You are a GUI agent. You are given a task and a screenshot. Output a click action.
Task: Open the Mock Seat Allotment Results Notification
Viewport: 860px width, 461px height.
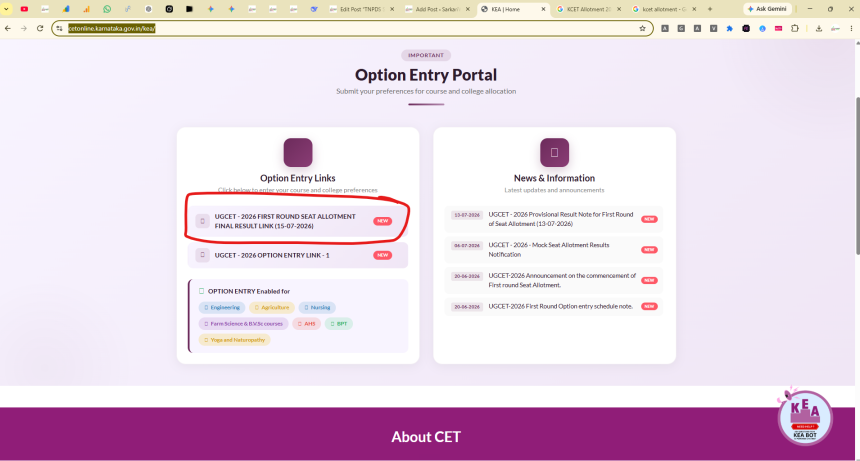[x=554, y=249]
